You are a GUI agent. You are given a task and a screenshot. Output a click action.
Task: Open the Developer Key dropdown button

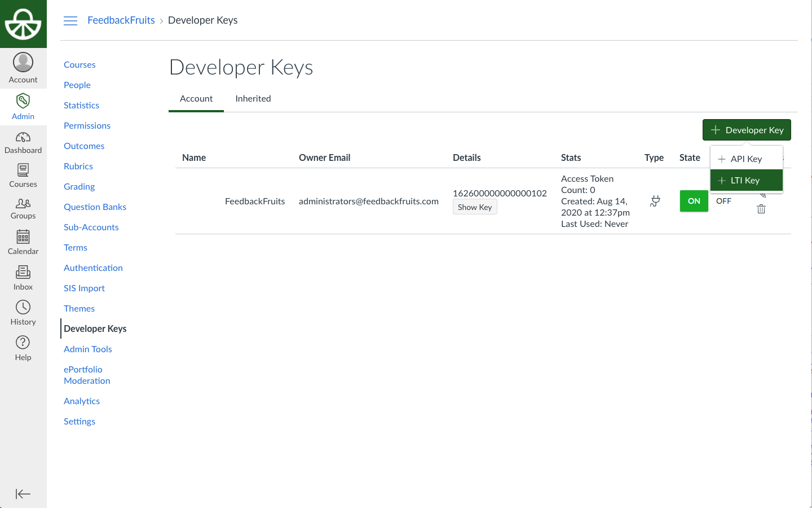(747, 130)
